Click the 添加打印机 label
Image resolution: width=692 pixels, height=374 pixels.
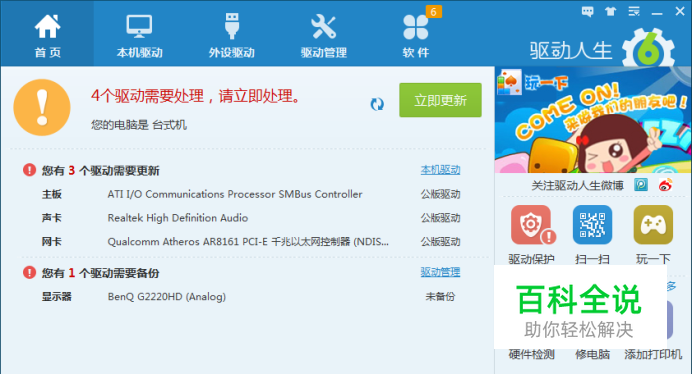(x=653, y=354)
